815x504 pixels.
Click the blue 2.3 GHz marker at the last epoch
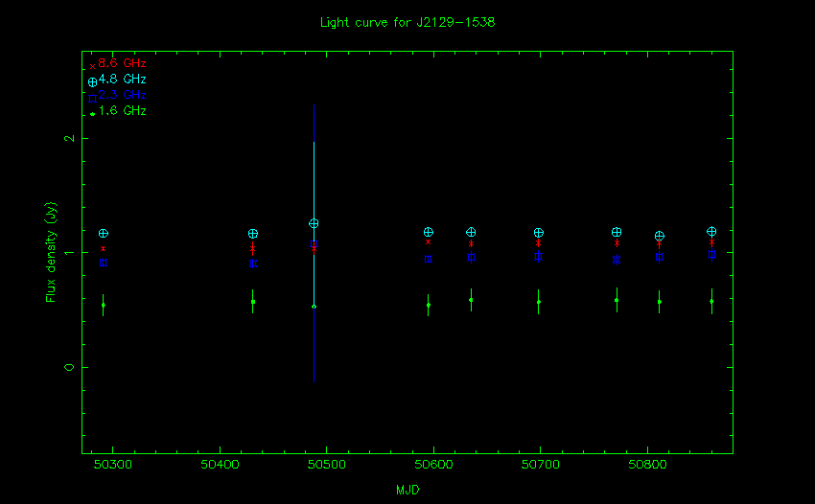(x=711, y=255)
